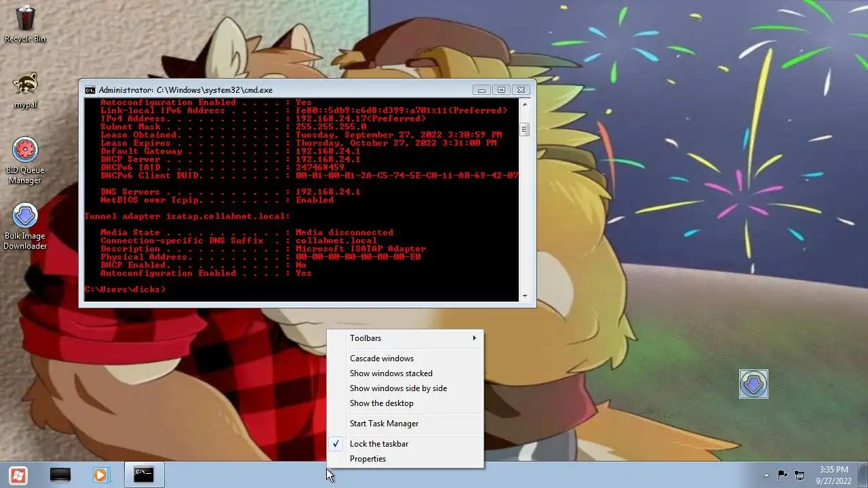Click the DHCPv6 IAID line
This screenshot has height=488, width=868.
click(x=222, y=167)
